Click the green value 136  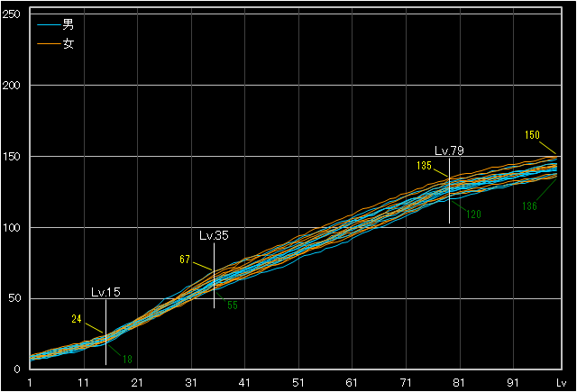pyautogui.click(x=529, y=206)
